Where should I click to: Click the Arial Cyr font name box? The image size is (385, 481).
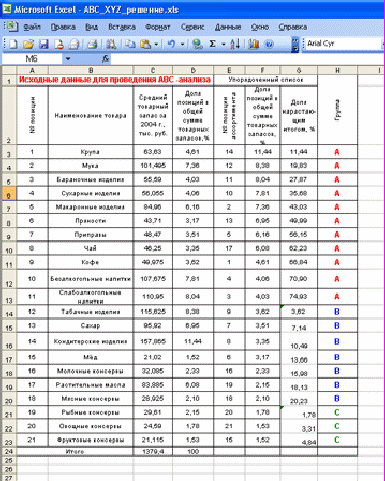(x=343, y=44)
